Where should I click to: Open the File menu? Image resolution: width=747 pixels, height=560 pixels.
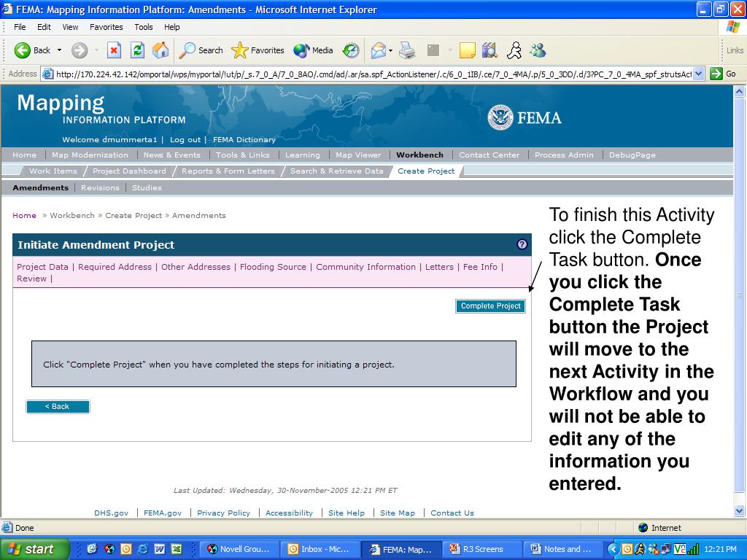20,27
